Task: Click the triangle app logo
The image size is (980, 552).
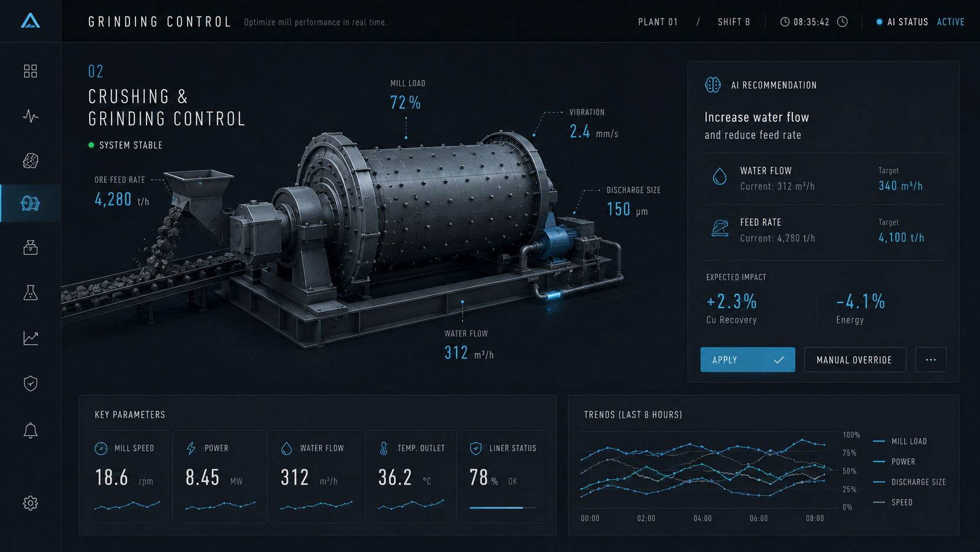Action: tap(30, 21)
